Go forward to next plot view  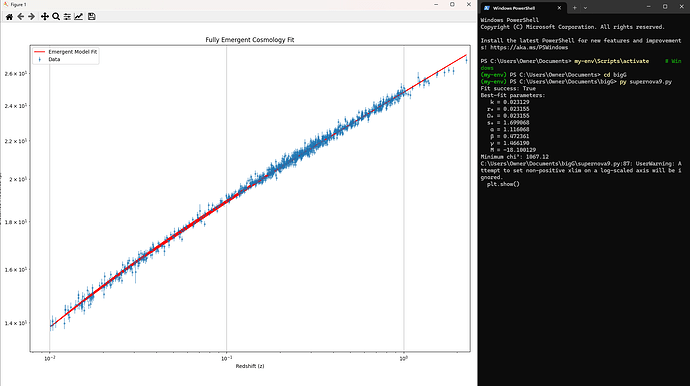31,17
